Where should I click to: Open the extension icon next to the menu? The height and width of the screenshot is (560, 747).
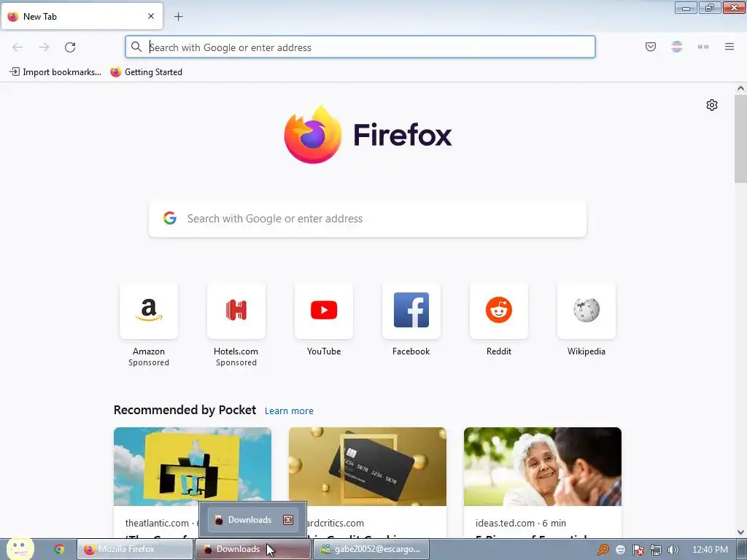(703, 47)
